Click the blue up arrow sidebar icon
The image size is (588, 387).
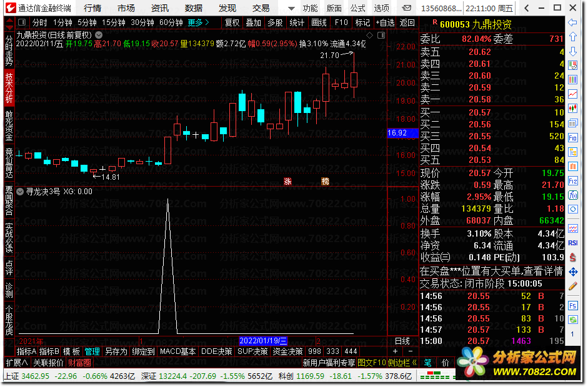[572, 37]
